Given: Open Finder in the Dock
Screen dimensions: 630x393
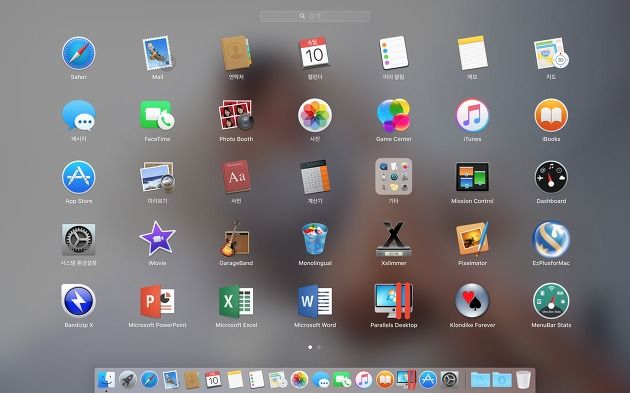Looking at the screenshot, I should pyautogui.click(x=106, y=379).
